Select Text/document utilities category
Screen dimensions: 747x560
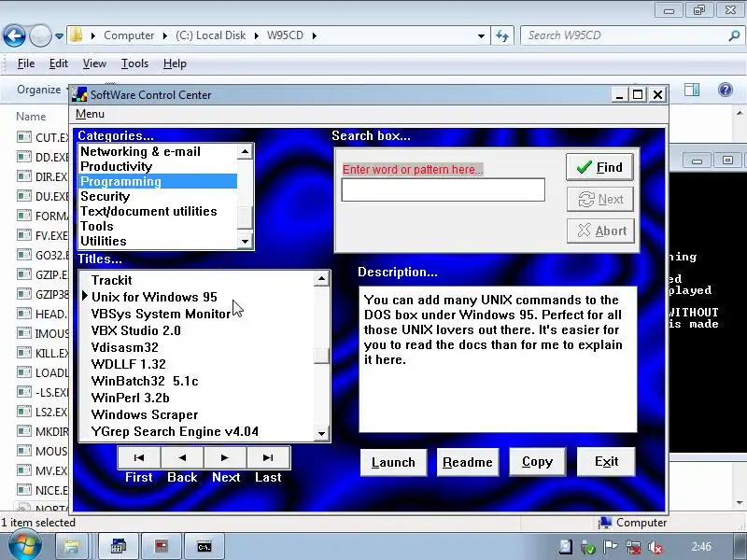click(157, 211)
